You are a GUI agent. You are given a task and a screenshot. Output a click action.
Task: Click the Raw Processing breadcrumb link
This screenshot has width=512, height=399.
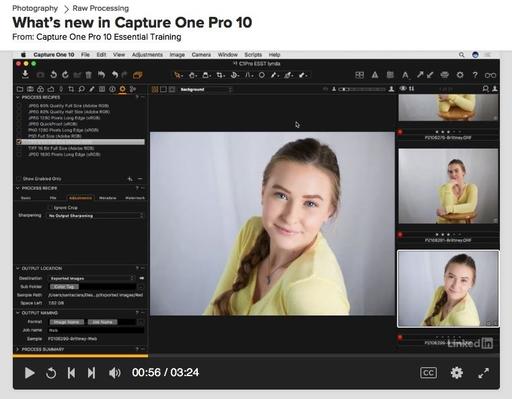101,8
